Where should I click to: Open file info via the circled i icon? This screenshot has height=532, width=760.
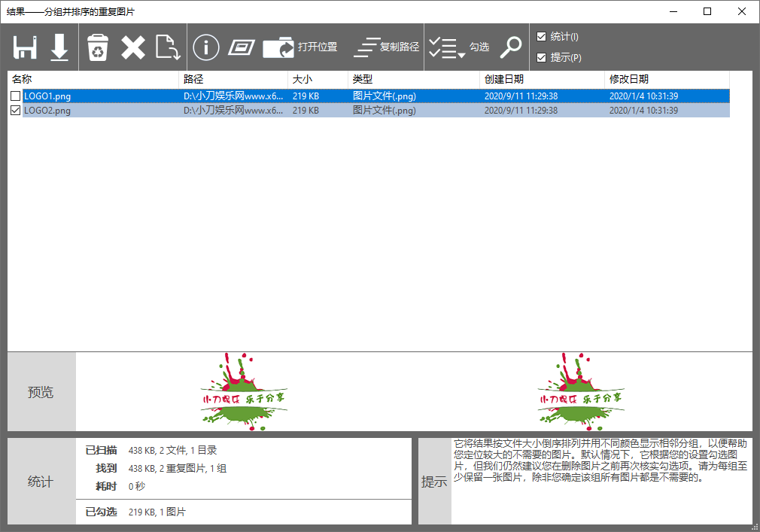(206, 47)
